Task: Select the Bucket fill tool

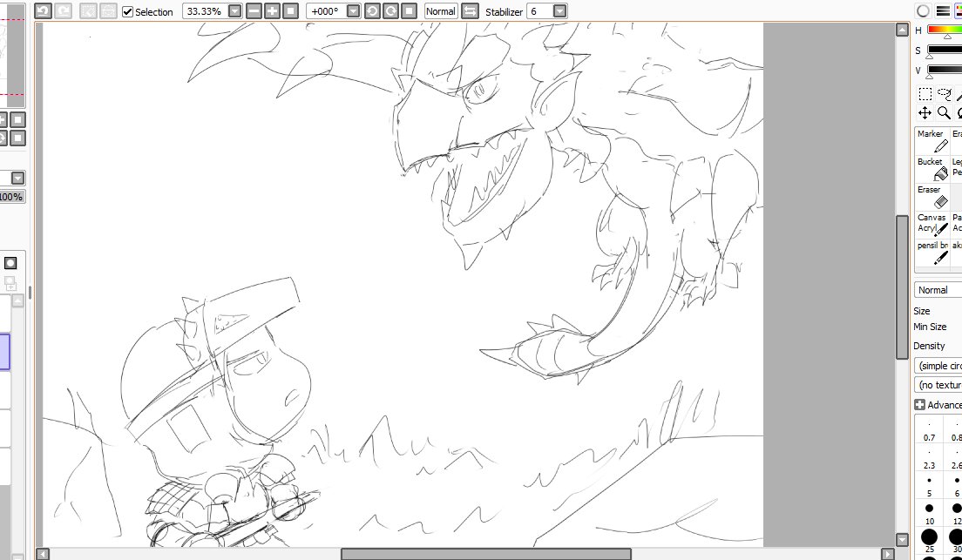Action: (x=932, y=169)
